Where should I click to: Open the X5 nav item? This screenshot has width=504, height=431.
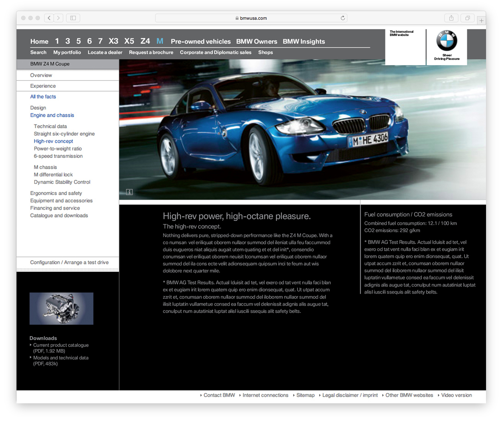pyautogui.click(x=129, y=41)
